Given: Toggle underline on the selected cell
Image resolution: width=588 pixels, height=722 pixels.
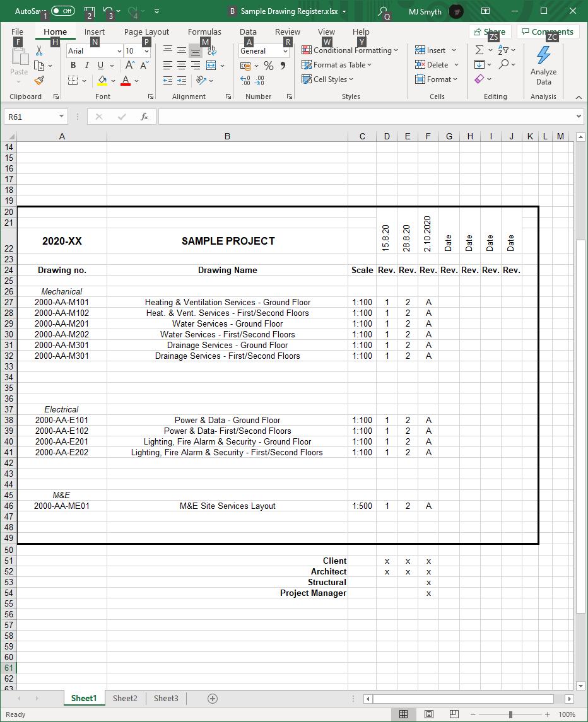Looking at the screenshot, I should tap(100, 65).
